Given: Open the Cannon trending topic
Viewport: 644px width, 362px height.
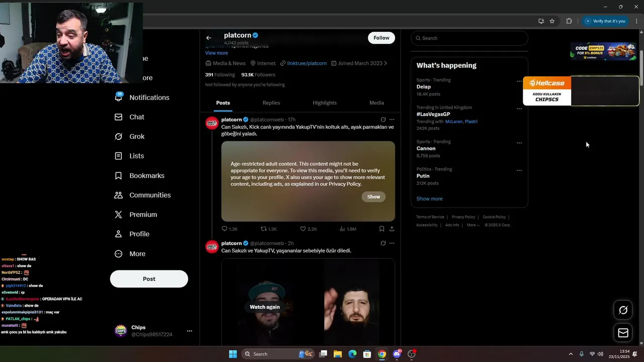Looking at the screenshot, I should click(426, 148).
